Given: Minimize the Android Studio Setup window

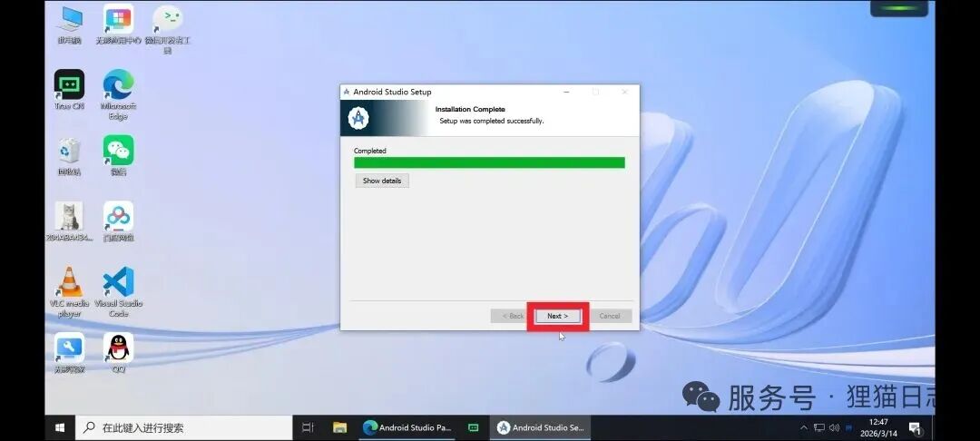Looking at the screenshot, I should (566, 92).
